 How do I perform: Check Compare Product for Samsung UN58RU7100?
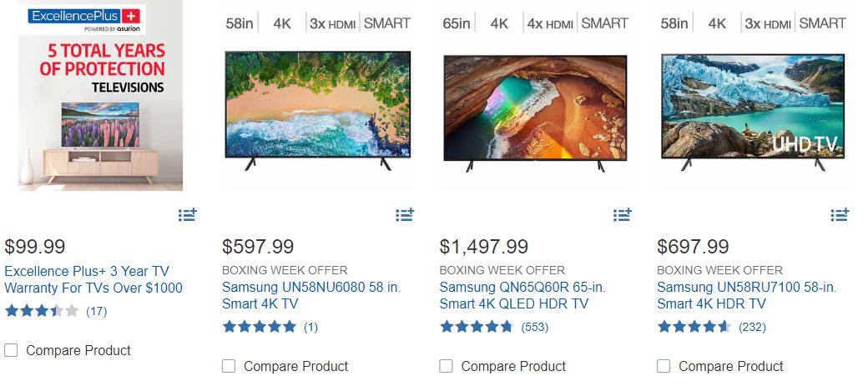pos(664,366)
